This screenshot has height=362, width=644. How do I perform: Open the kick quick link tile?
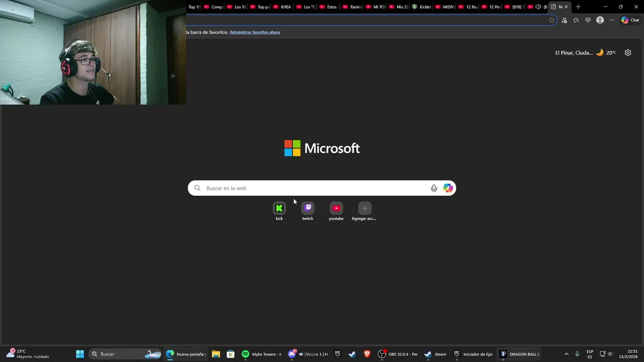279,211
